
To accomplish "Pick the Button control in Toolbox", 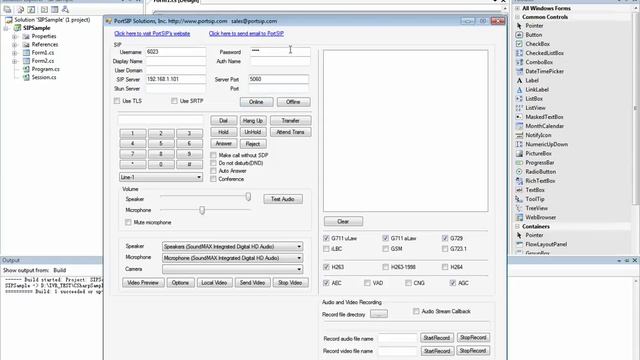I will click(533, 35).
